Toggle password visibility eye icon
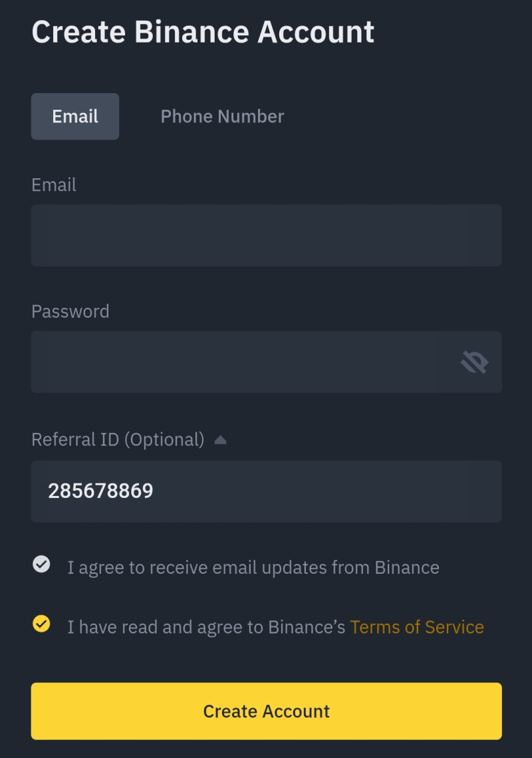Screen dimensions: 532x758 coord(474,362)
